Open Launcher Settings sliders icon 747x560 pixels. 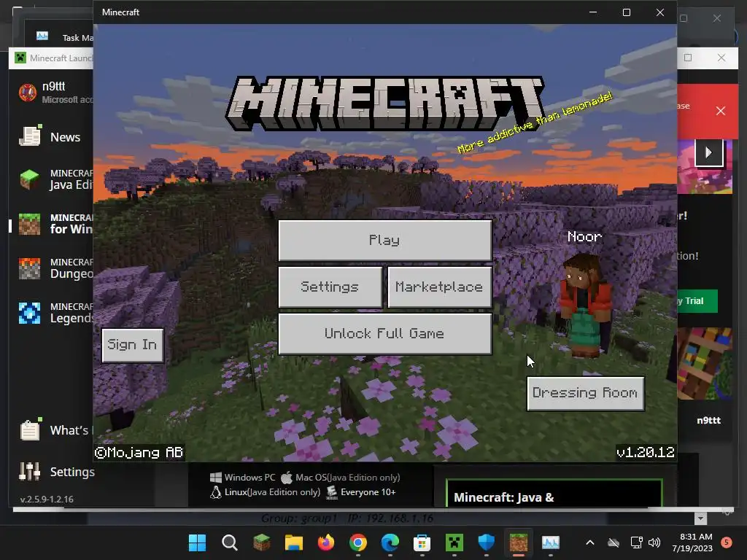[29, 472]
